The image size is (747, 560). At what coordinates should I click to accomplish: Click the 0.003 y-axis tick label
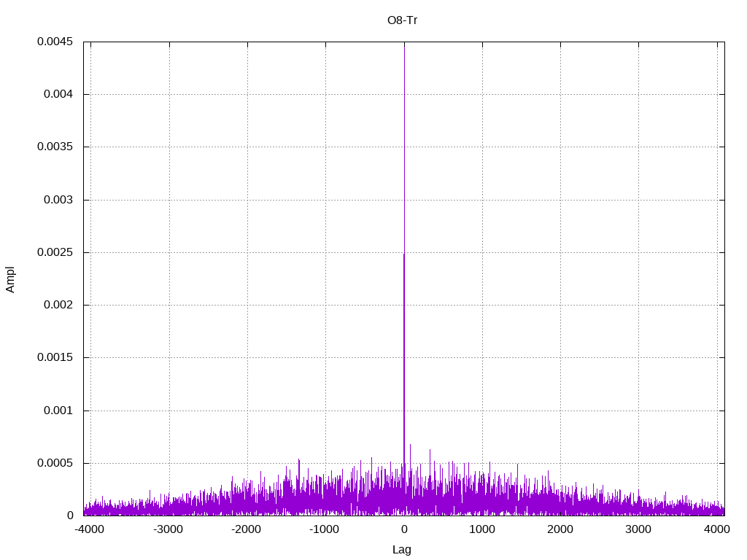[58, 200]
